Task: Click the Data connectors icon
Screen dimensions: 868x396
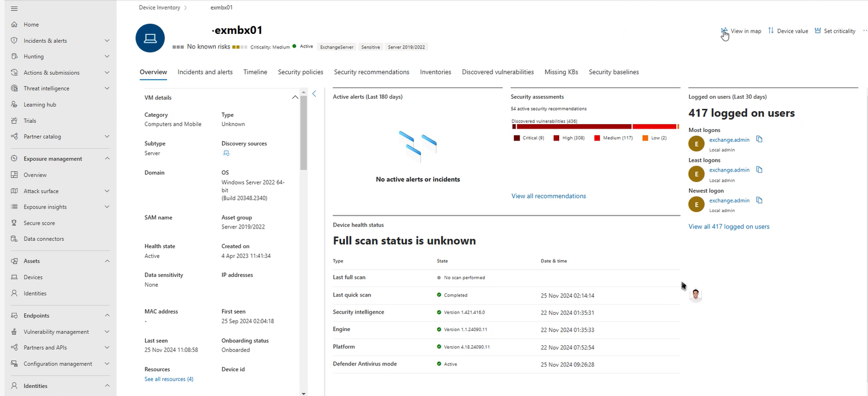Action: (x=14, y=239)
